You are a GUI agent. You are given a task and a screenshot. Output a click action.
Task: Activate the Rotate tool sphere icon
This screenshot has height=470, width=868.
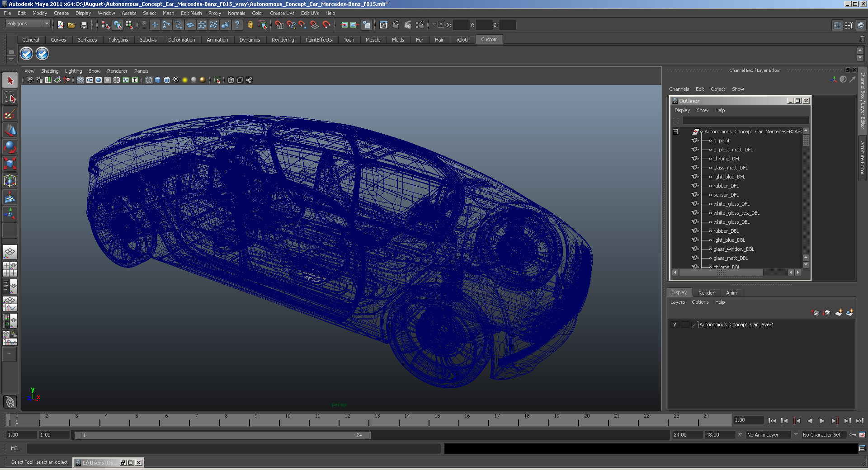[x=10, y=147]
